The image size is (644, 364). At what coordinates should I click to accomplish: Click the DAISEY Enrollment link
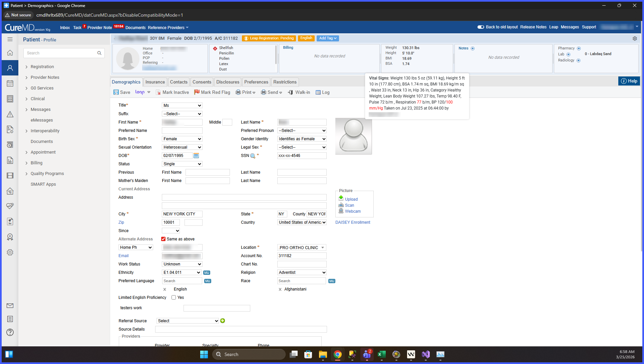pyautogui.click(x=353, y=222)
